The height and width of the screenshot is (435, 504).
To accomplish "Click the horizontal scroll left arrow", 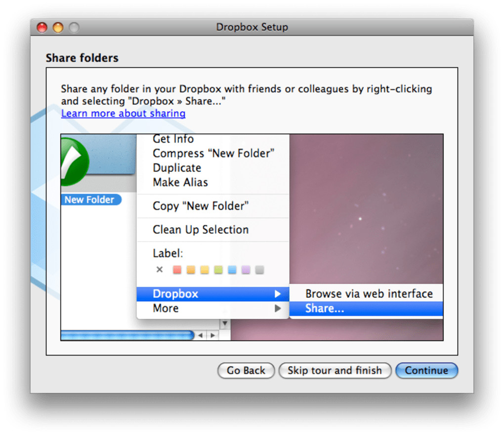I will pyautogui.click(x=201, y=335).
